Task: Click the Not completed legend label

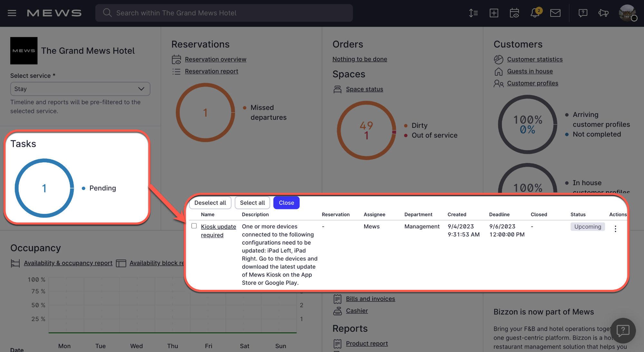Action: (x=597, y=134)
